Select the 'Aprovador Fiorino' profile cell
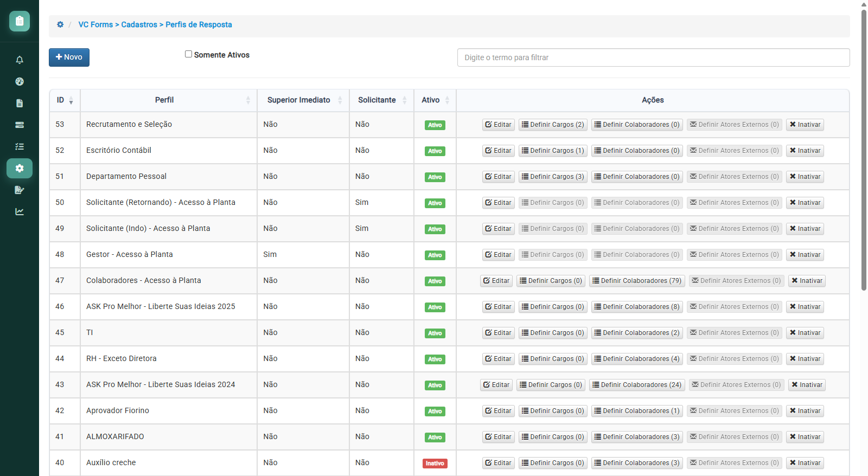This screenshot has height=476, width=868. [x=169, y=411]
